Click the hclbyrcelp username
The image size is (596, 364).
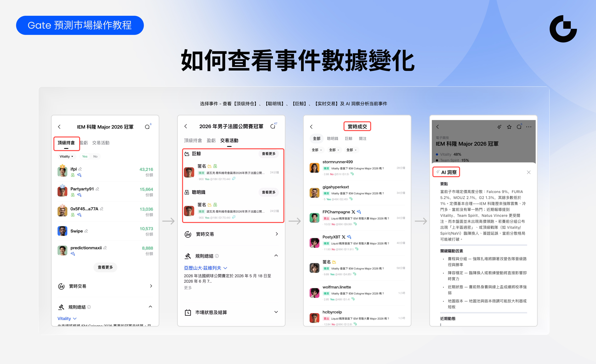[332, 312]
